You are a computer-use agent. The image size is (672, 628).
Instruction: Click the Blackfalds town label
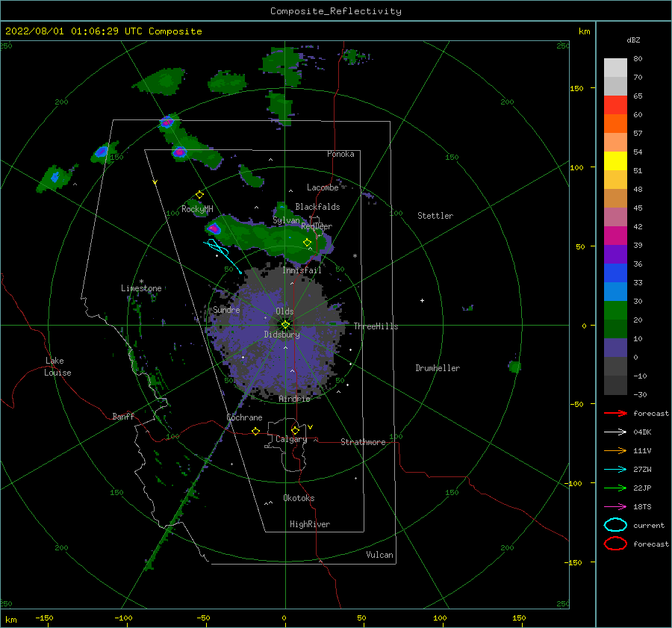click(317, 207)
